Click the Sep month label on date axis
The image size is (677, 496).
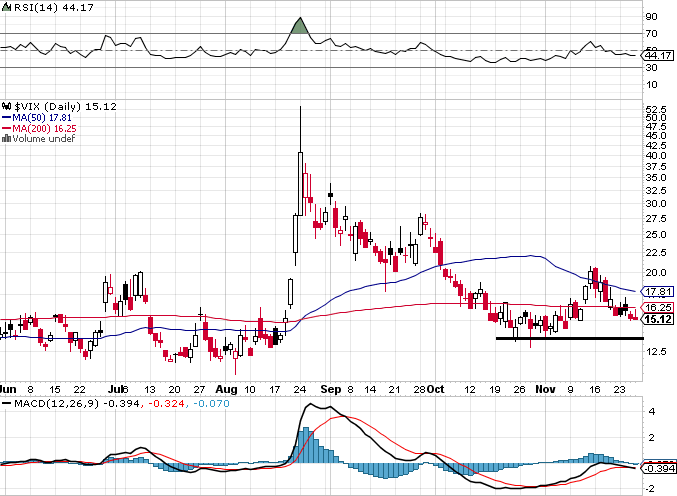[x=331, y=389]
